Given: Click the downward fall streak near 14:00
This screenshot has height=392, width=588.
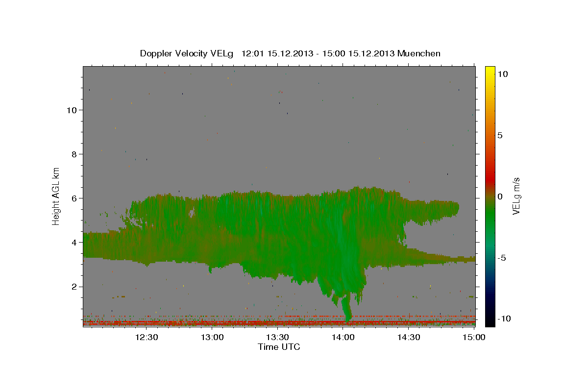Looking at the screenshot, I should point(347,306).
